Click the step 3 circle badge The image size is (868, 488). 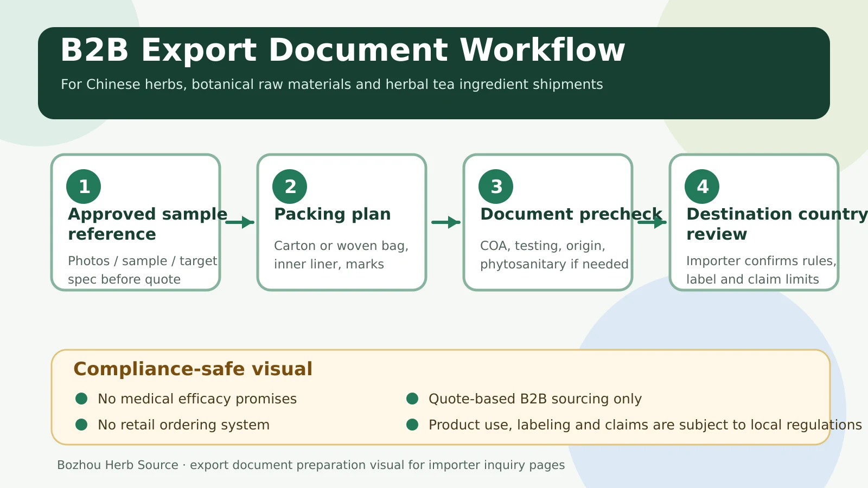click(496, 187)
